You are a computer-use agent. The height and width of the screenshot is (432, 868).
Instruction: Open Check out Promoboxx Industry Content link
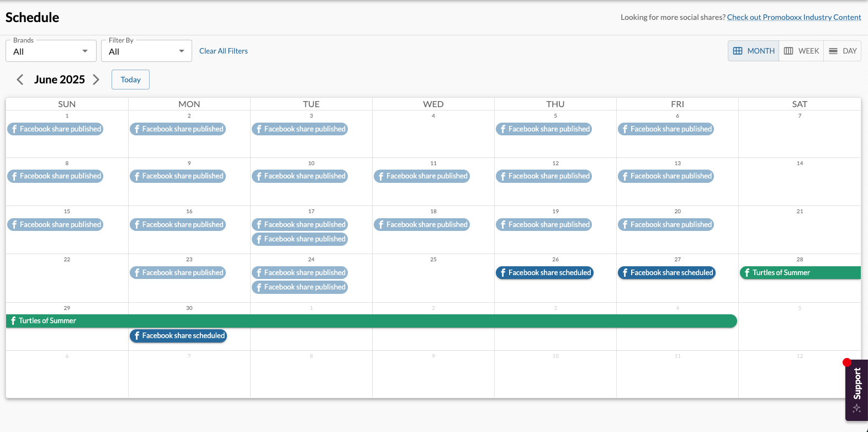click(x=794, y=17)
